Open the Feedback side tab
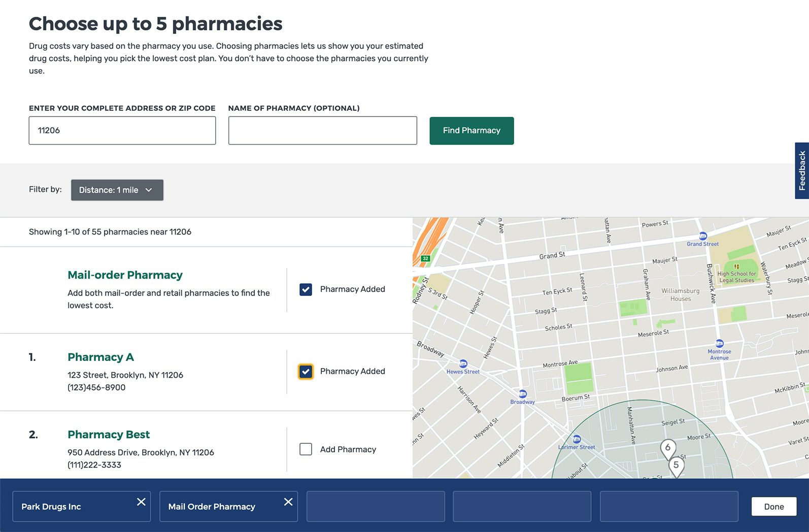809x532 pixels. coord(802,171)
